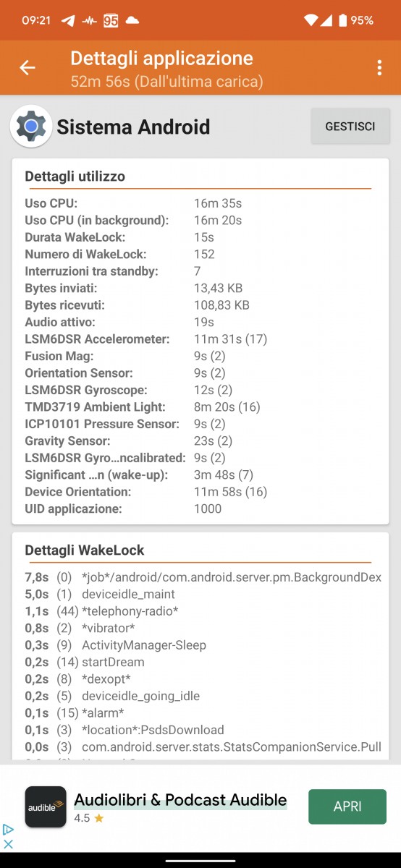Tap the Wi-Fi status icon
Image resolution: width=401 pixels, height=868 pixels.
[x=311, y=20]
